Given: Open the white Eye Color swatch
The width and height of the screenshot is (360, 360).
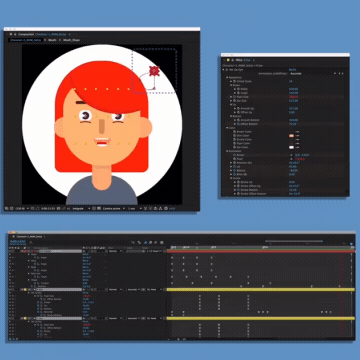Looking at the screenshot, I should [291, 147].
